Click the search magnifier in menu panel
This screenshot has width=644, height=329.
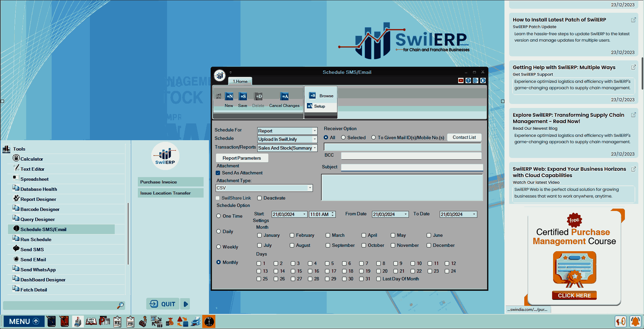point(120,306)
